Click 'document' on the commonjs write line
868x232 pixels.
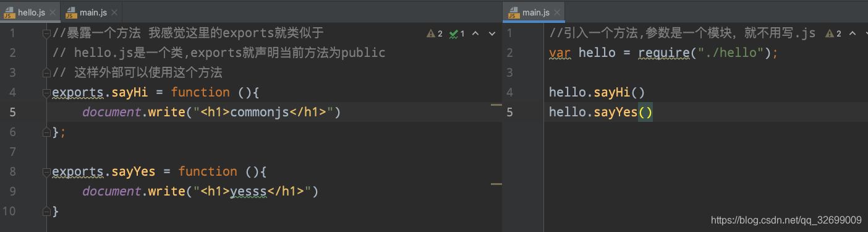point(111,112)
